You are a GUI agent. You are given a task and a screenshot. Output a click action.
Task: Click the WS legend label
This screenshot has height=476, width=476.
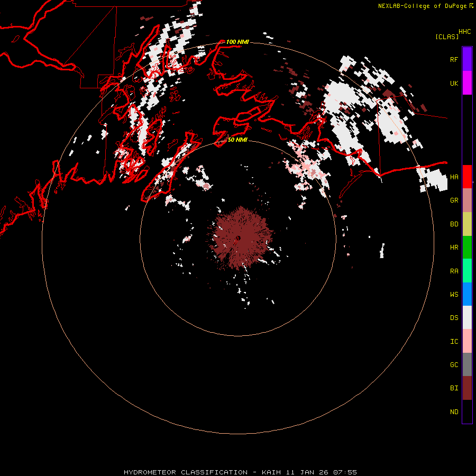pyautogui.click(x=454, y=294)
